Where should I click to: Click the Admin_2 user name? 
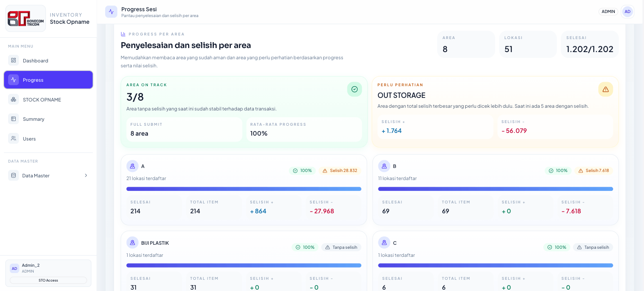[31, 265]
